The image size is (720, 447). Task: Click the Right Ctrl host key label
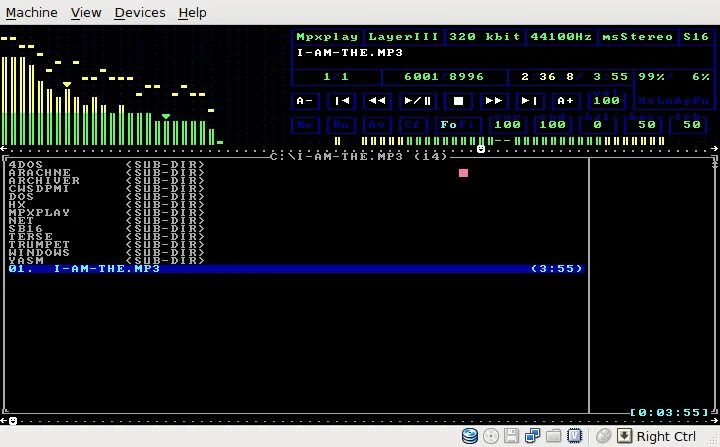666,436
